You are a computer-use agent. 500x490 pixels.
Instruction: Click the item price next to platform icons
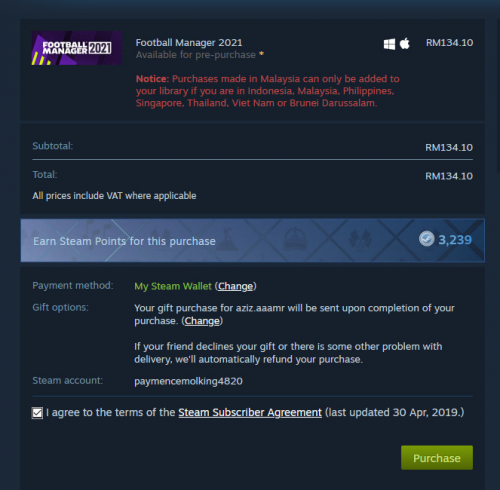449,43
